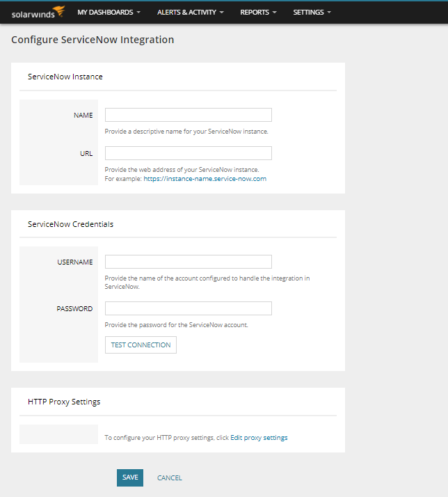448x497 pixels.
Task: Click Cancel to discard the configuration
Action: tap(170, 478)
